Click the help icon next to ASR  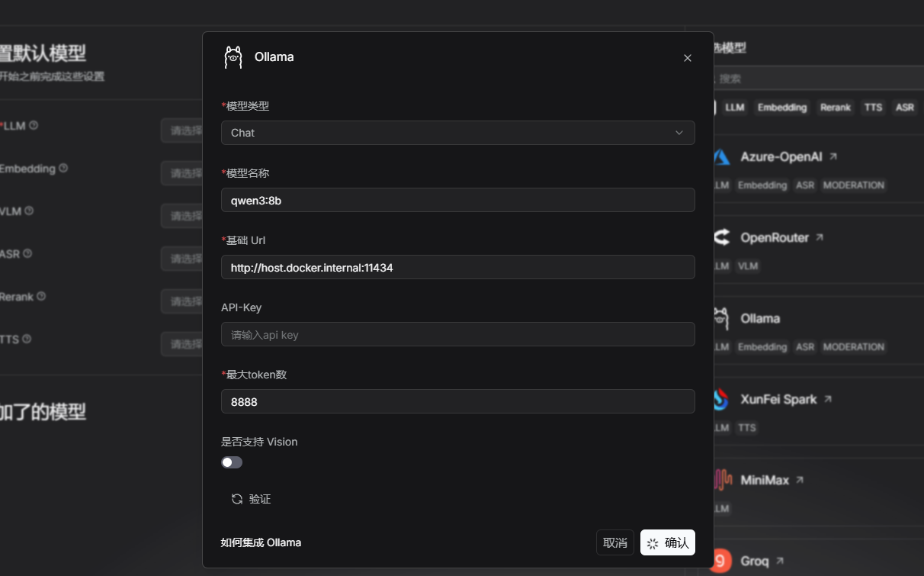pyautogui.click(x=27, y=253)
